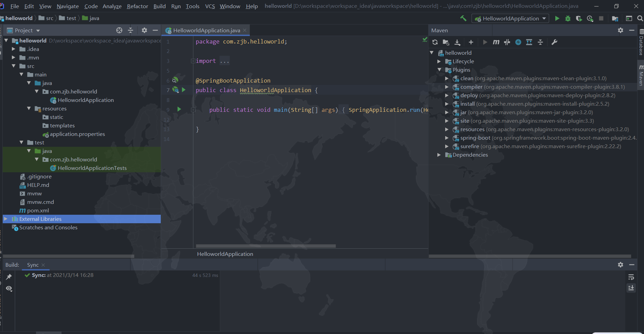Open Maven settings wrench icon
Screen dimensions: 644x334
click(554, 42)
